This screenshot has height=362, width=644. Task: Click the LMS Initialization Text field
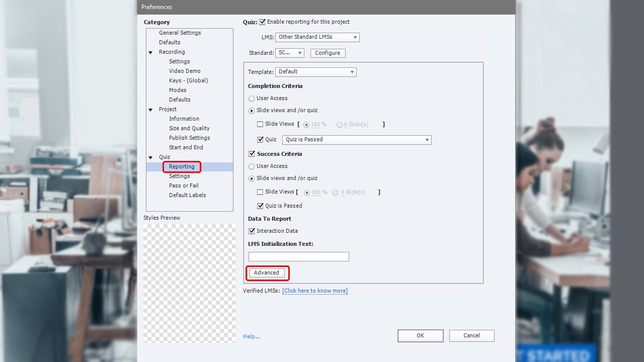point(299,256)
